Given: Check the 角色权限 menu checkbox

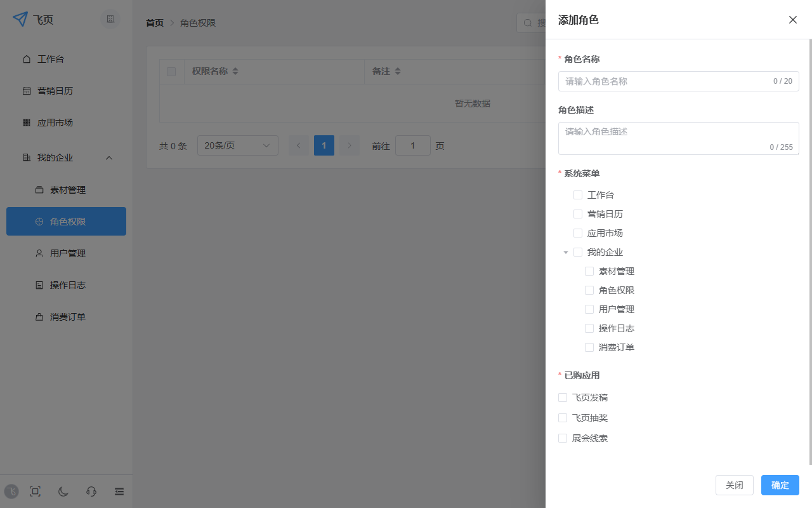Looking at the screenshot, I should 589,290.
